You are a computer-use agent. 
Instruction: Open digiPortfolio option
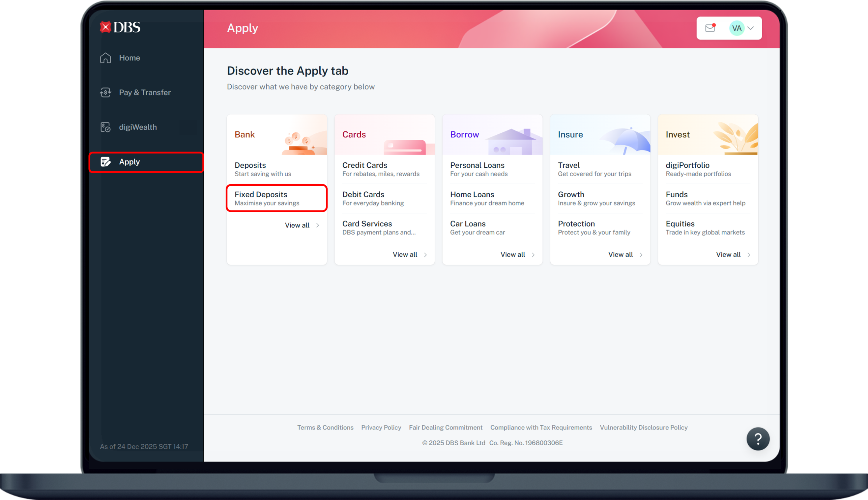point(708,169)
